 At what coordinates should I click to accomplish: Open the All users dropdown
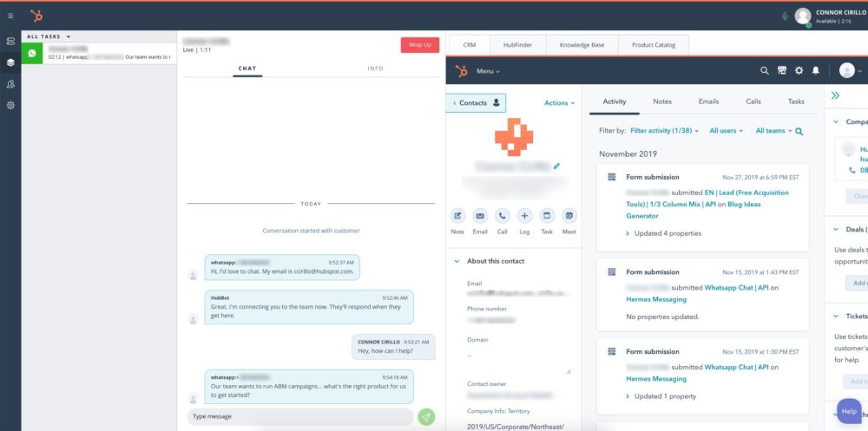point(727,131)
